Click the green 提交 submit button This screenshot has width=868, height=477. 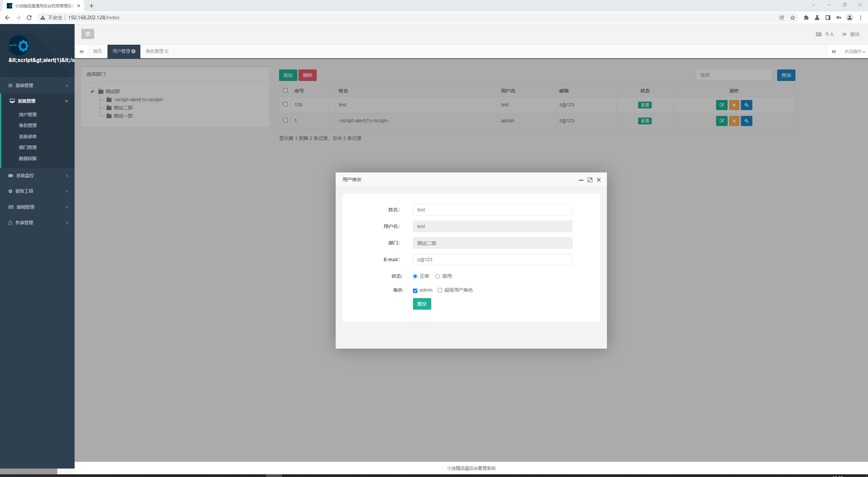(x=422, y=304)
